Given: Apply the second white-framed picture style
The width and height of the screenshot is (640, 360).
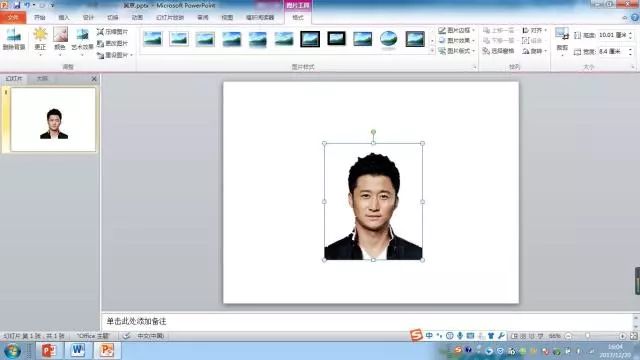Looking at the screenshot, I should tap(179, 39).
